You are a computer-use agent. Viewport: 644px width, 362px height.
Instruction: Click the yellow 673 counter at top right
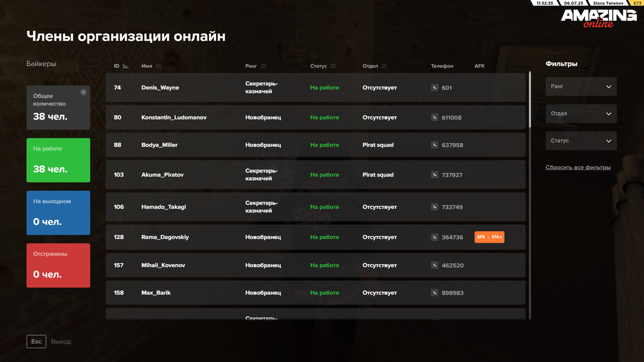[637, 3]
